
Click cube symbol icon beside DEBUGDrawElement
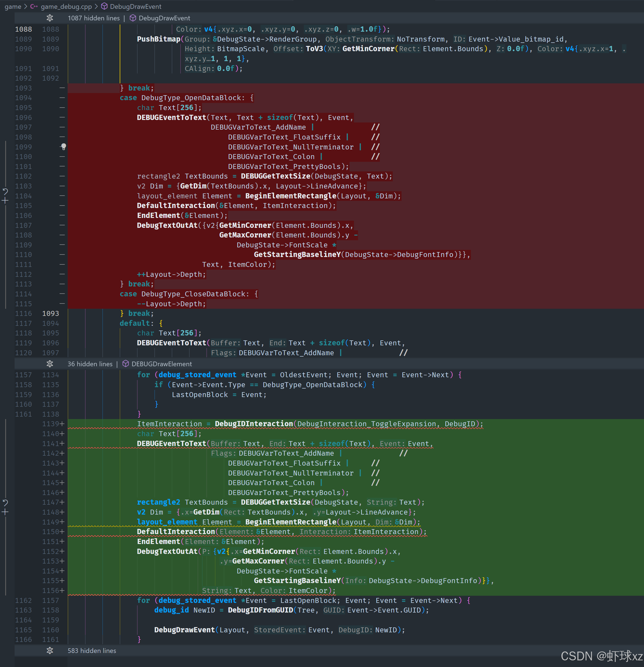(125, 364)
